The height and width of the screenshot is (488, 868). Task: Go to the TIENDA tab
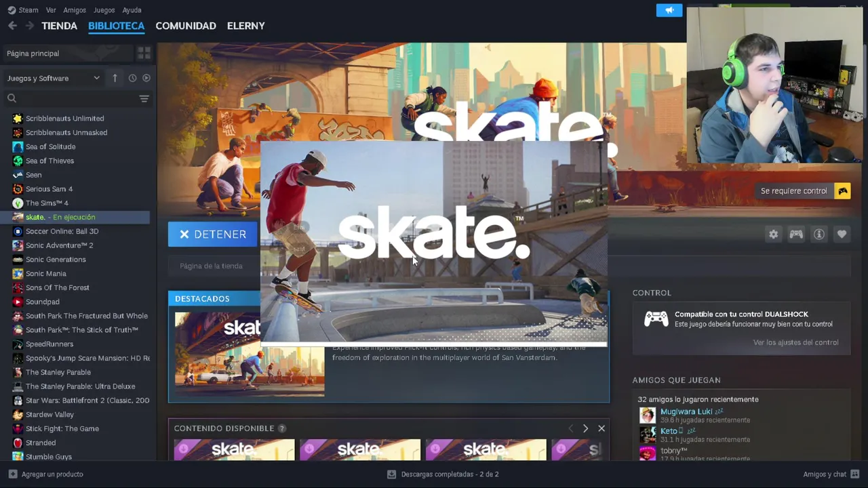pos(59,26)
